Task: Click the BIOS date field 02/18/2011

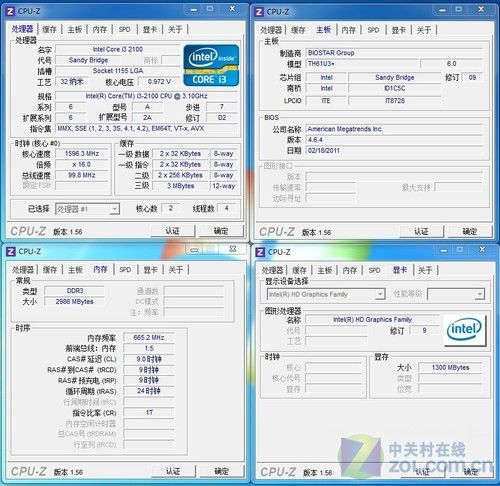Action: pos(394,150)
